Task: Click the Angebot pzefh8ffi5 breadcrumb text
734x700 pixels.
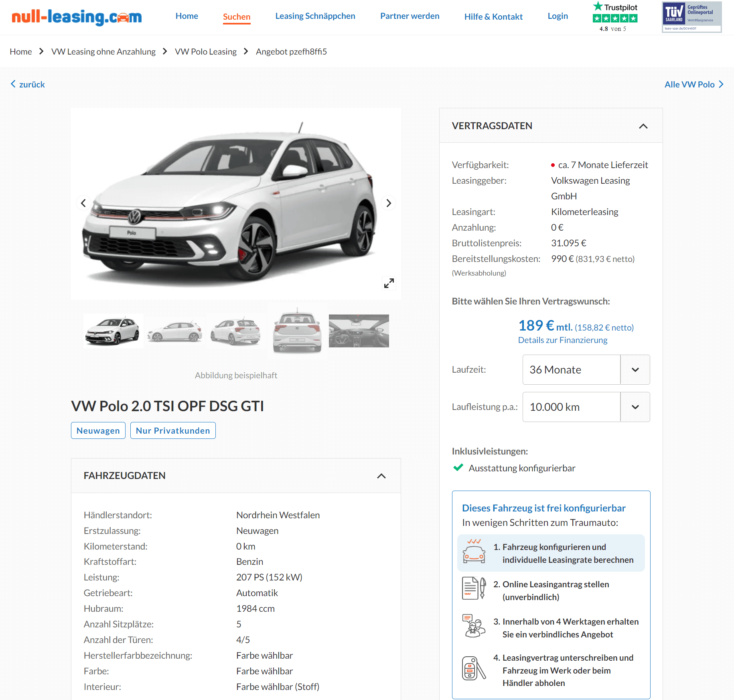Action: point(291,52)
